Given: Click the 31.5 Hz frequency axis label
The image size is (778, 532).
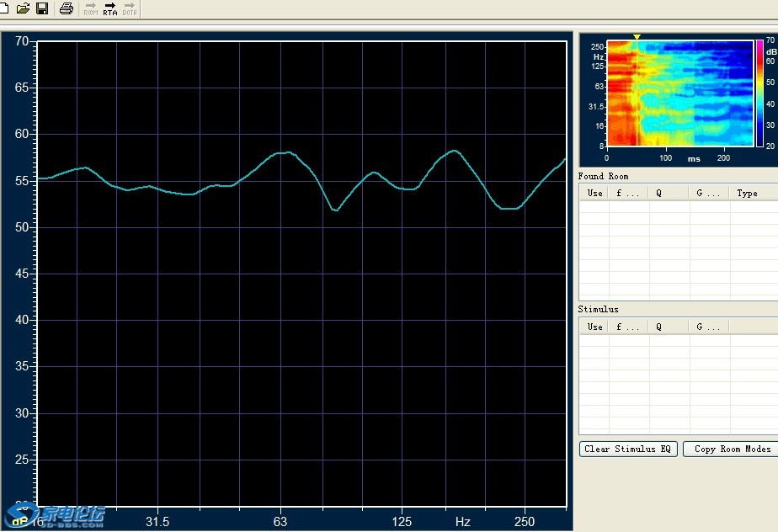Looking at the screenshot, I should tap(157, 522).
